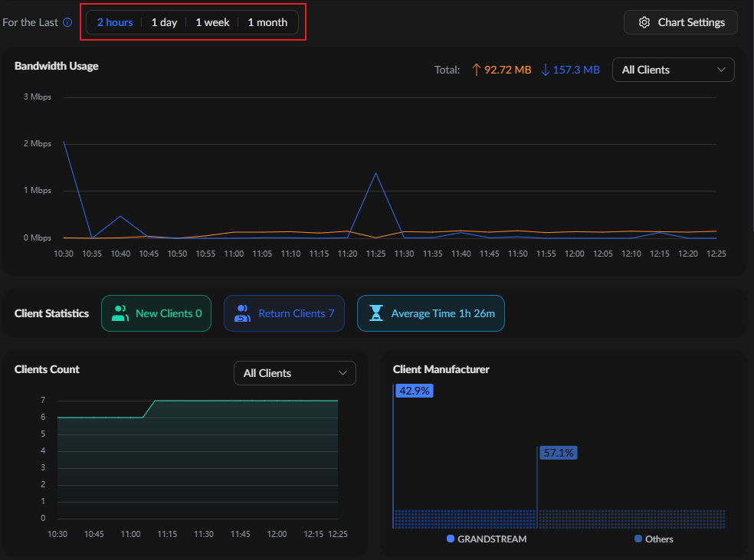Click the 10:30 data point on bandwidth chart

64,142
